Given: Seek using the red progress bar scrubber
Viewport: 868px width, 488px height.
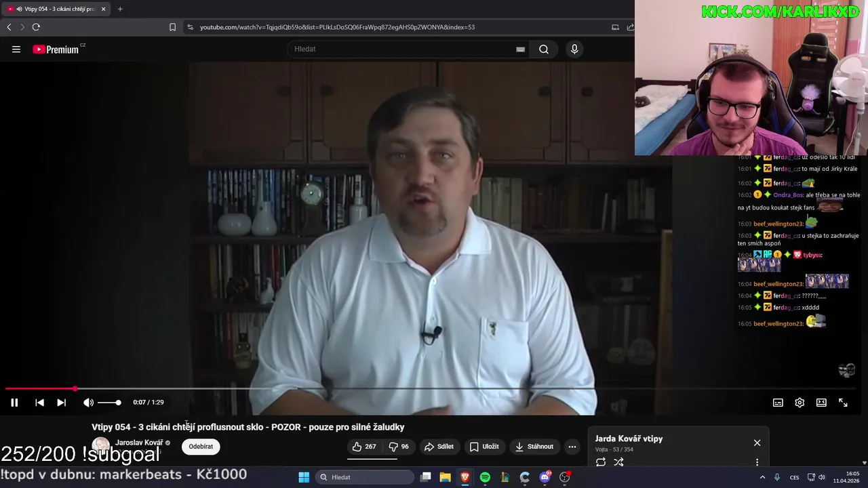Looking at the screenshot, I should tap(75, 389).
